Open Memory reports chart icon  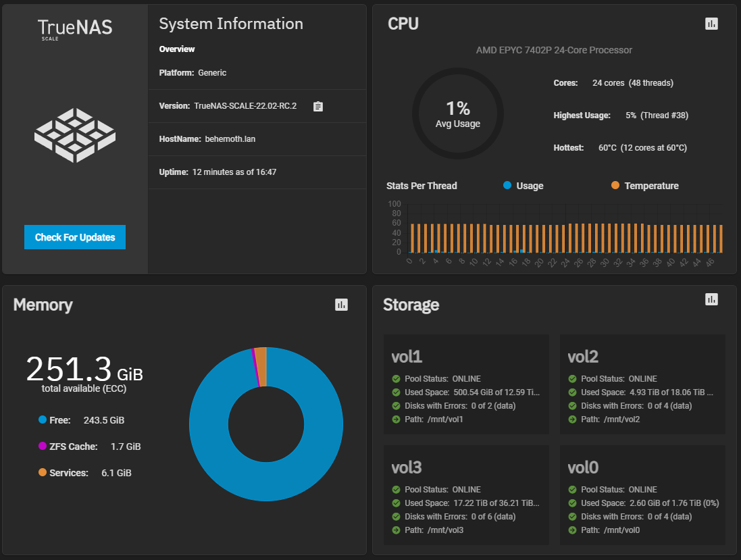click(341, 305)
